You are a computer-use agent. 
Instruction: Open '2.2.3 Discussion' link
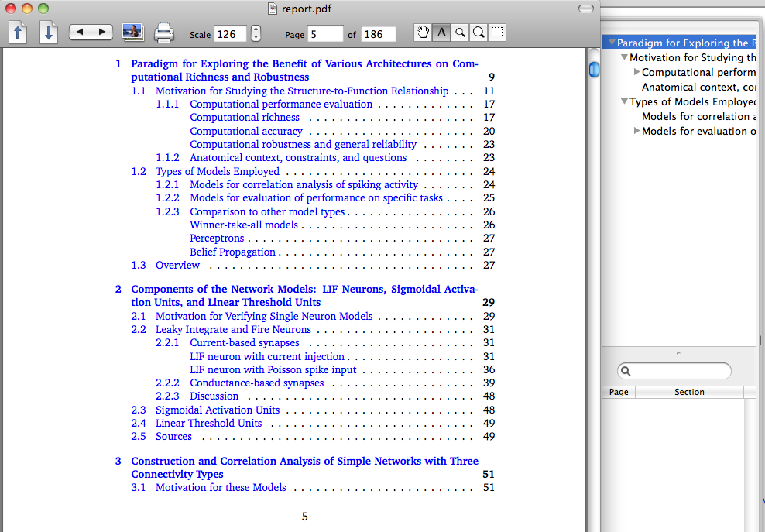[x=214, y=396]
